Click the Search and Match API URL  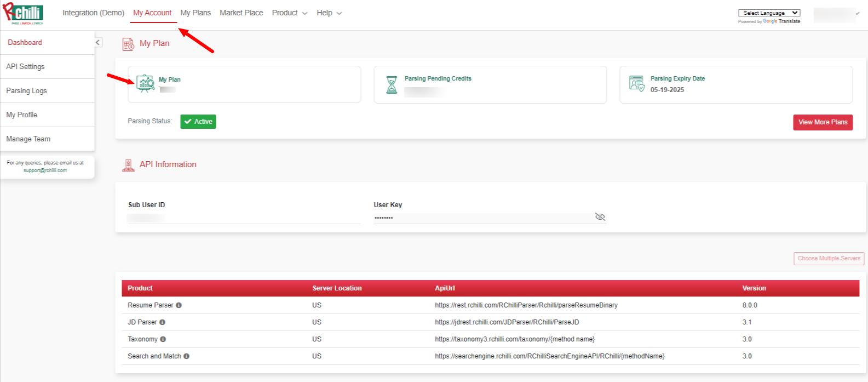550,356
